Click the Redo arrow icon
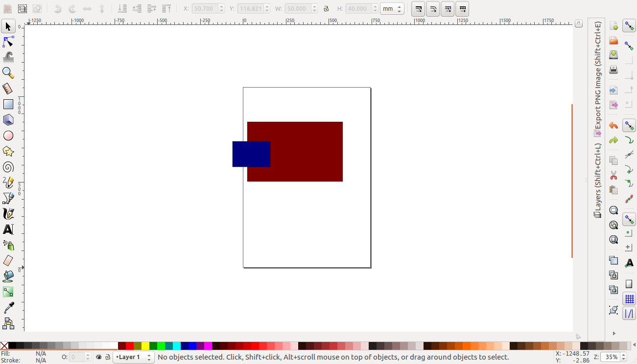This screenshot has height=364, width=637. (x=613, y=140)
